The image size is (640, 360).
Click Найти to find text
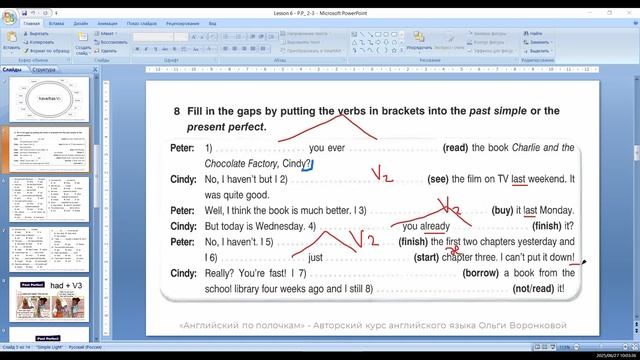(x=532, y=33)
